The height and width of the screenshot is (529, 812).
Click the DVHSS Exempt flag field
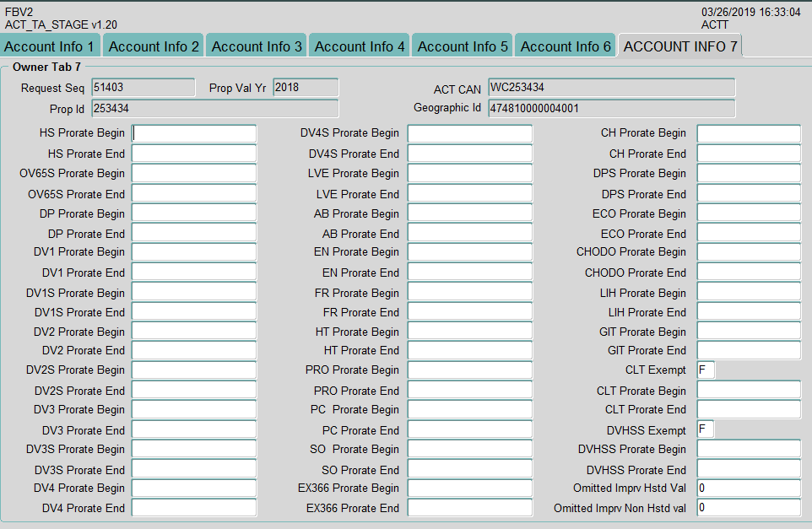[706, 429]
